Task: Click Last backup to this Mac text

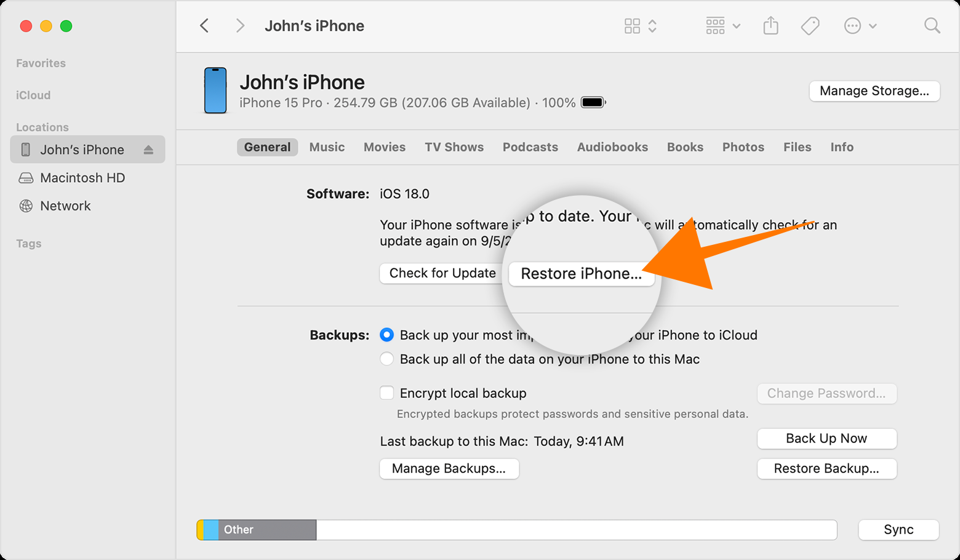Action: (x=502, y=441)
